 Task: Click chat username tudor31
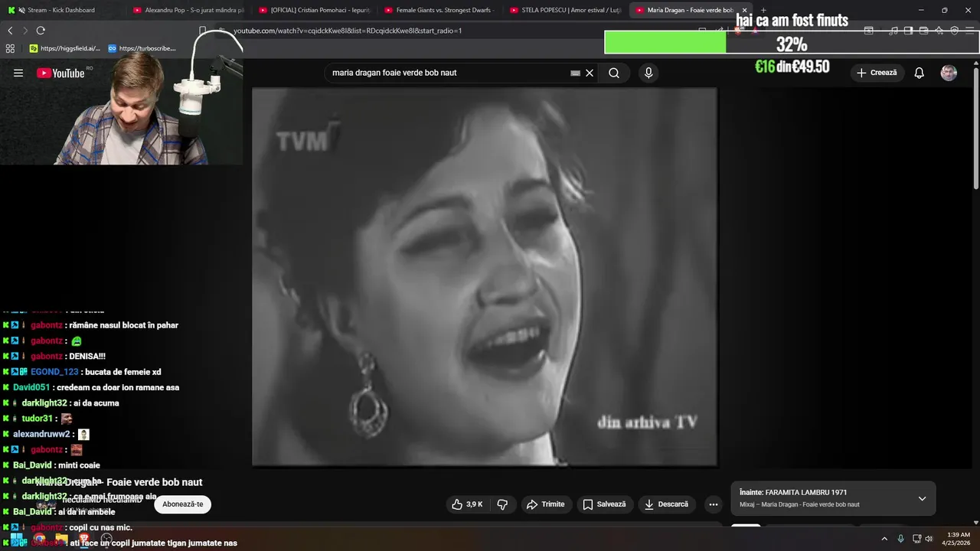pos(37,419)
